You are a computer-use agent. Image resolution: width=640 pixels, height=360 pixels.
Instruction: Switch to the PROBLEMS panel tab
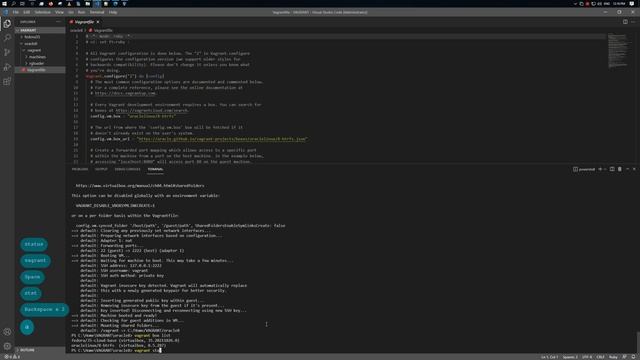point(80,169)
